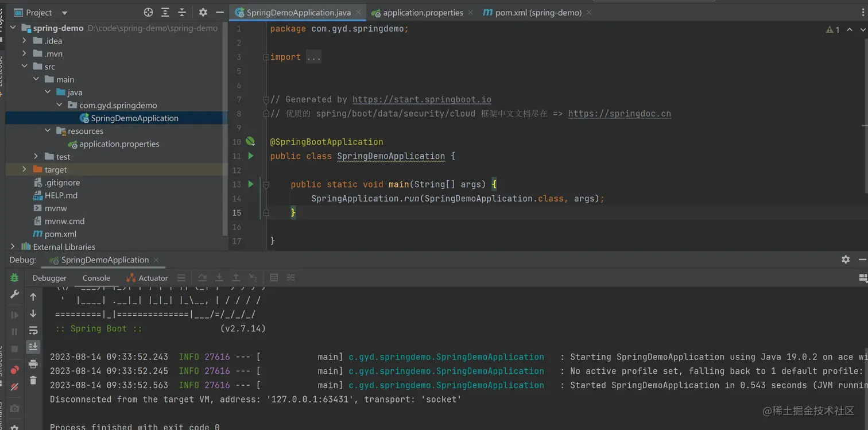Click the Evaluate Expression calculator icon

(x=274, y=278)
